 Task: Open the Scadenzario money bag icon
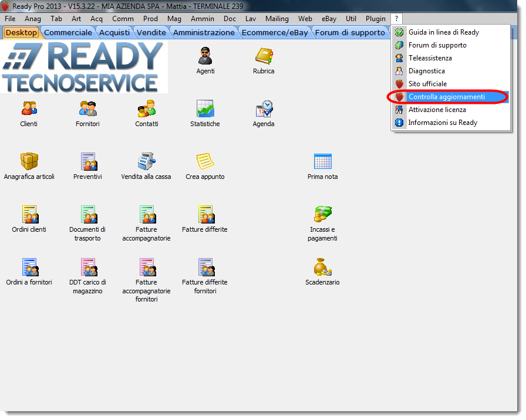coord(323,267)
